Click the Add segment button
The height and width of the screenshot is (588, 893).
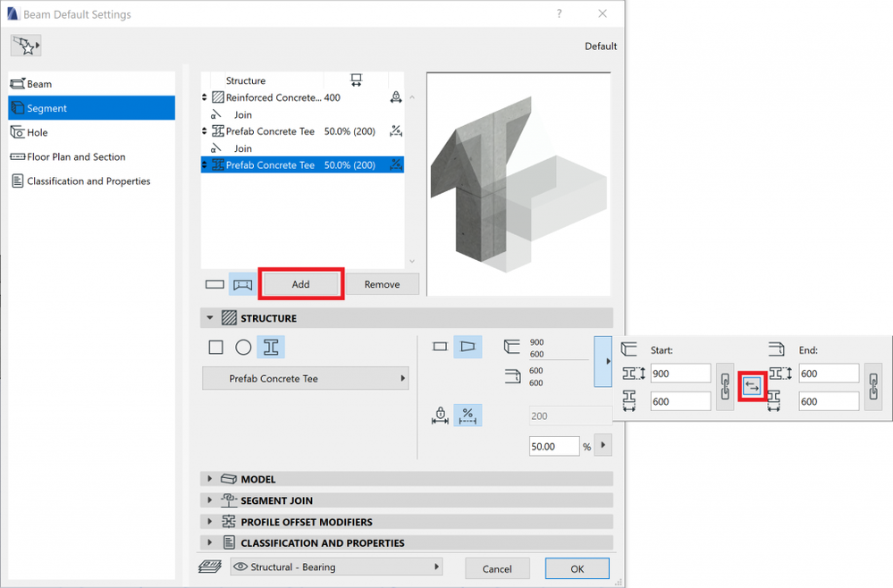pos(300,284)
